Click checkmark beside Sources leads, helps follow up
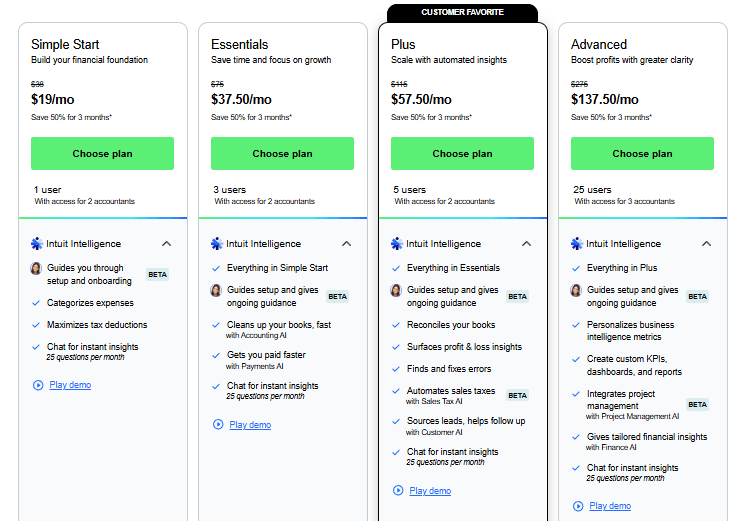Image resolution: width=744 pixels, height=521 pixels. coord(396,421)
